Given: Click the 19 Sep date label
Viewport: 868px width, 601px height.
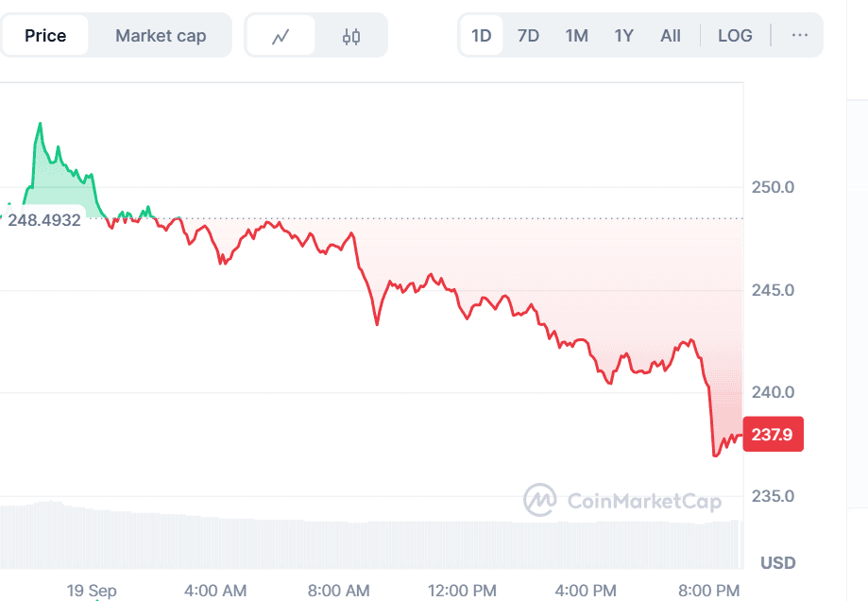Looking at the screenshot, I should (91, 590).
